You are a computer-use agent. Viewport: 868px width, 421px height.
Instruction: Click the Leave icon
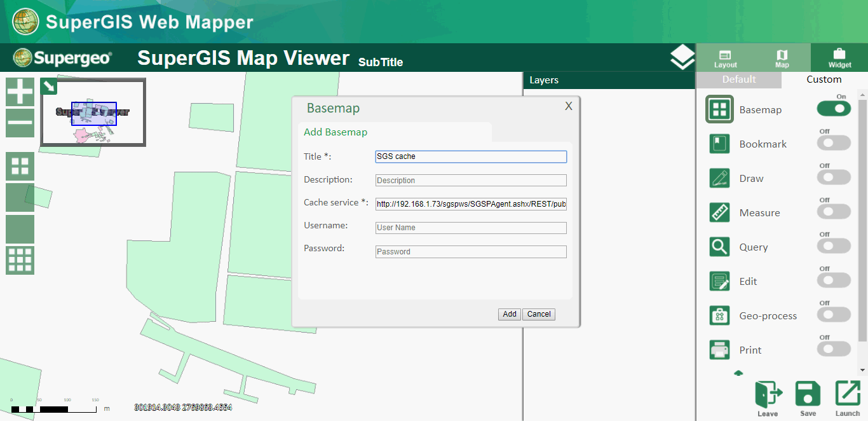[768, 399]
